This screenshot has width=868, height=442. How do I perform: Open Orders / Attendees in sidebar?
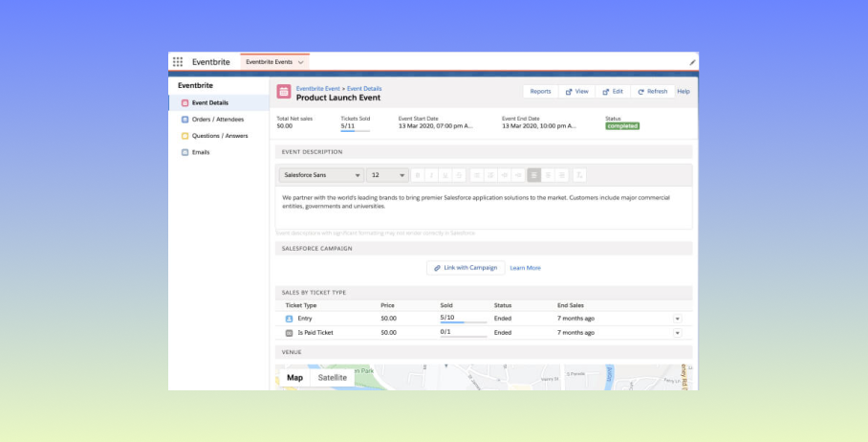pyautogui.click(x=219, y=120)
